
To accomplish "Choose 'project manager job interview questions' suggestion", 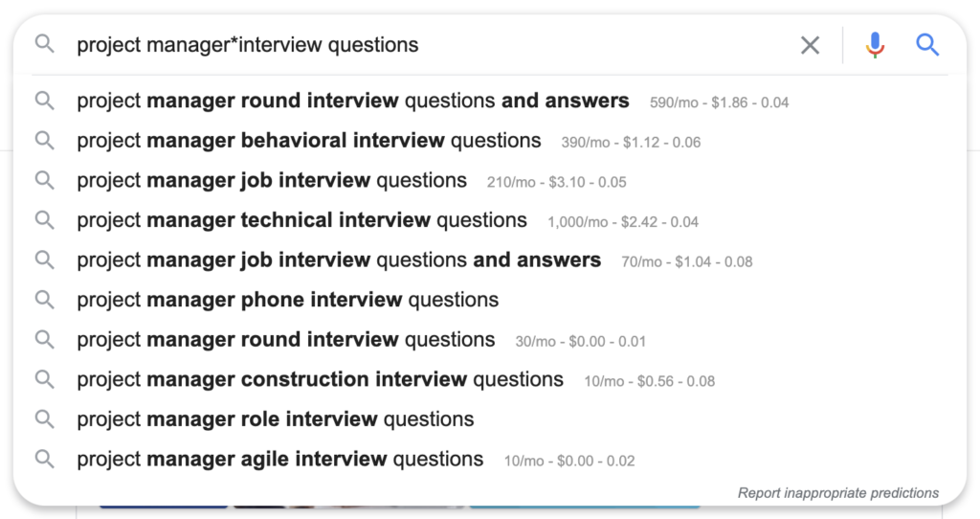I will coord(272,180).
